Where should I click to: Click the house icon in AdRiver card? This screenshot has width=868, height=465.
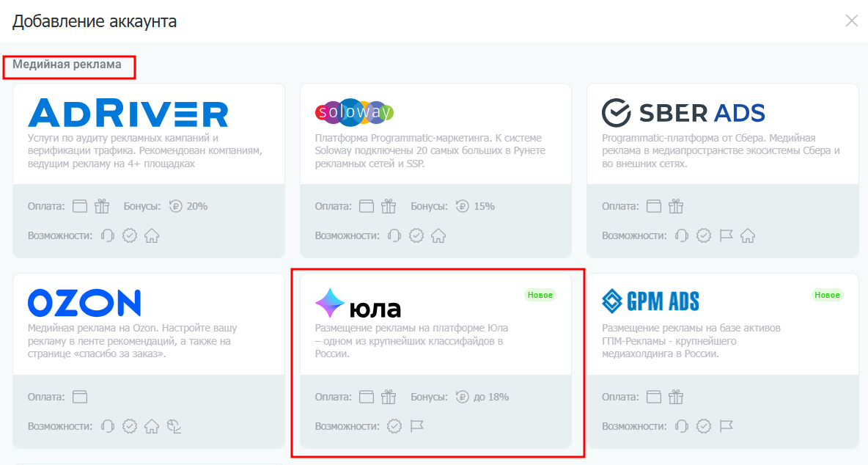[x=152, y=236]
